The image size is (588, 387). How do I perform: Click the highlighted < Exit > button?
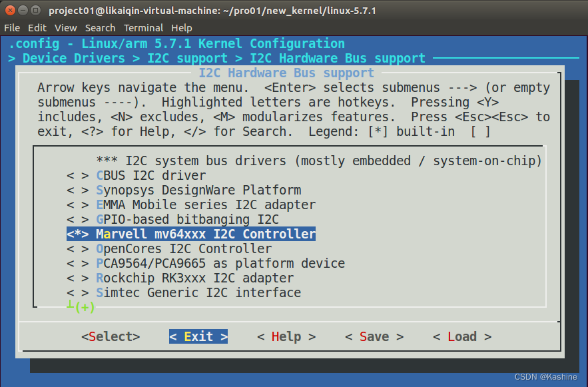coord(198,336)
